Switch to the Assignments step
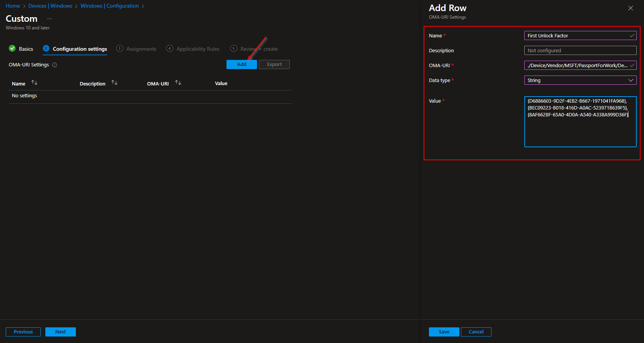Image resolution: width=644 pixels, height=343 pixels. [x=137, y=49]
